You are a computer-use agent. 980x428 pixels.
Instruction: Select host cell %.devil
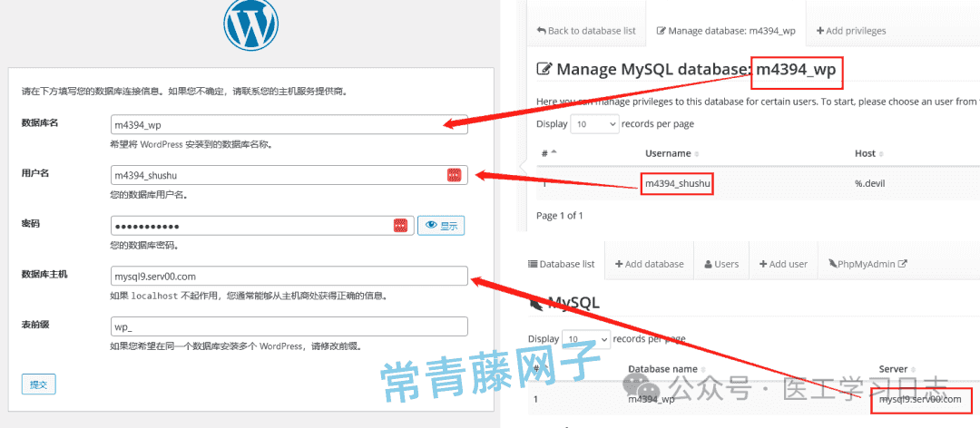[x=870, y=184]
